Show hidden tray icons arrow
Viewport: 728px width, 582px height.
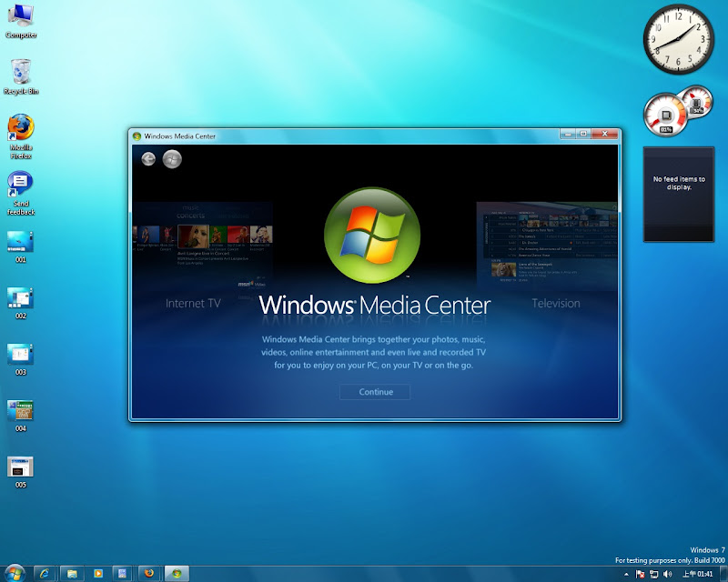coord(626,574)
